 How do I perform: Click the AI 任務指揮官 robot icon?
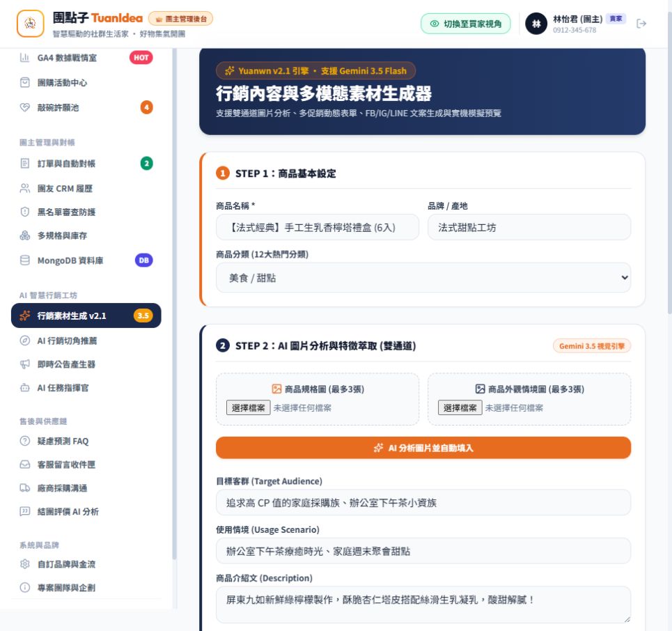25,387
